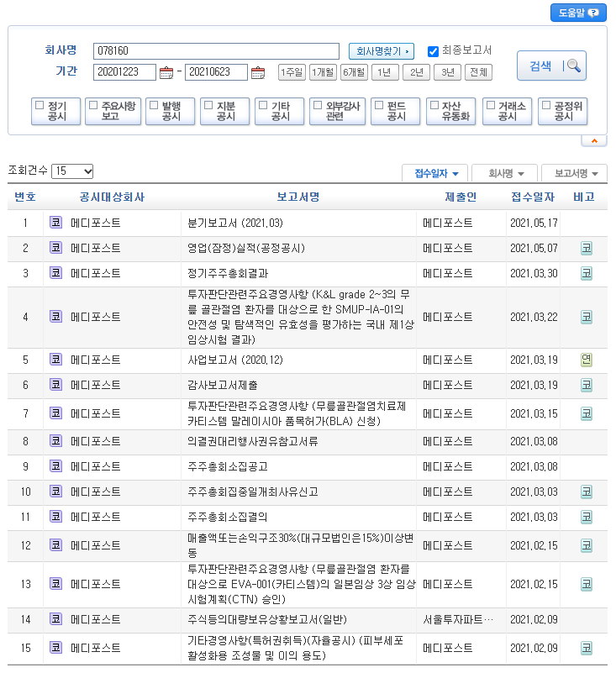Check the 자산유동화 checkbox
Screen dimensions: 616x673
pyautogui.click(x=434, y=105)
